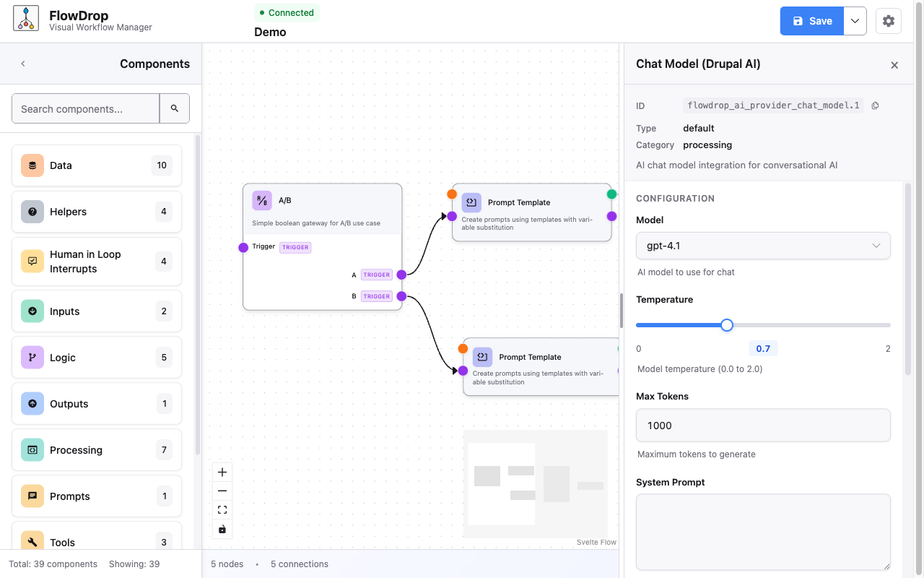The image size is (924, 578).
Task: Select the Processing category icon
Action: [x=32, y=449]
